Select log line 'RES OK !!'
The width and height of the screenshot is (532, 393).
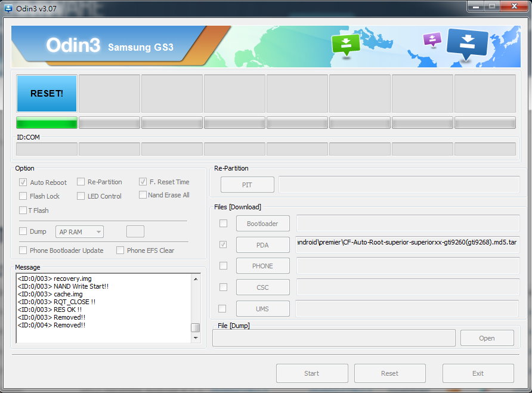point(50,310)
